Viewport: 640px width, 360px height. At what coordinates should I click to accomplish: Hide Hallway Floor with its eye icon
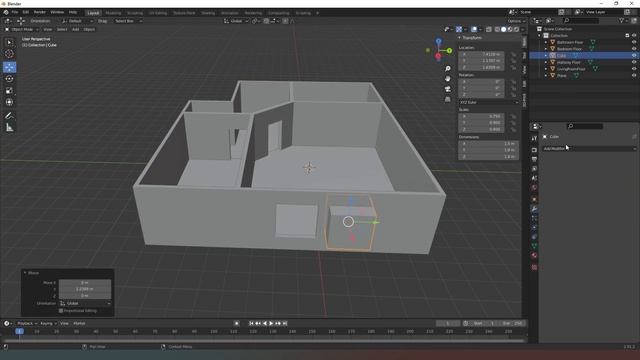[x=634, y=62]
